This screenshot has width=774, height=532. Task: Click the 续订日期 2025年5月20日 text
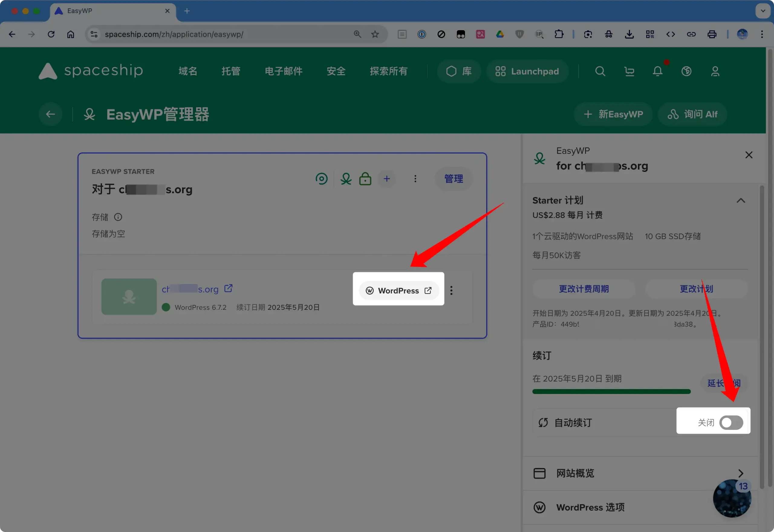[x=278, y=307]
